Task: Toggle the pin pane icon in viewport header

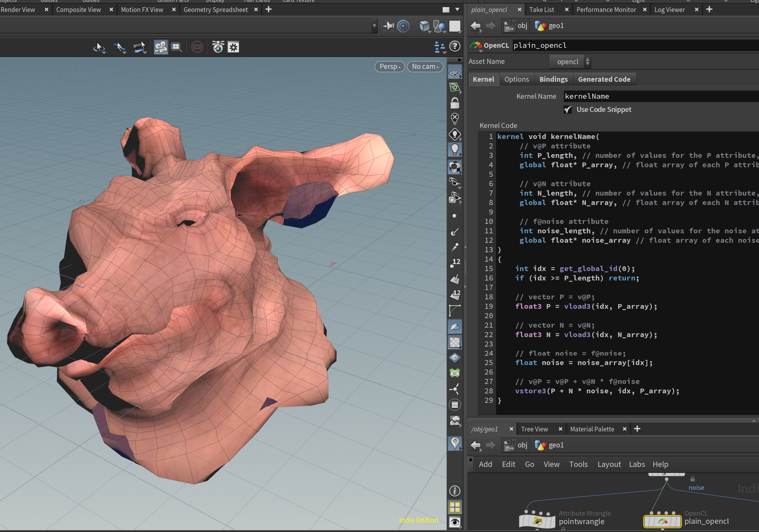Action: tap(389, 26)
